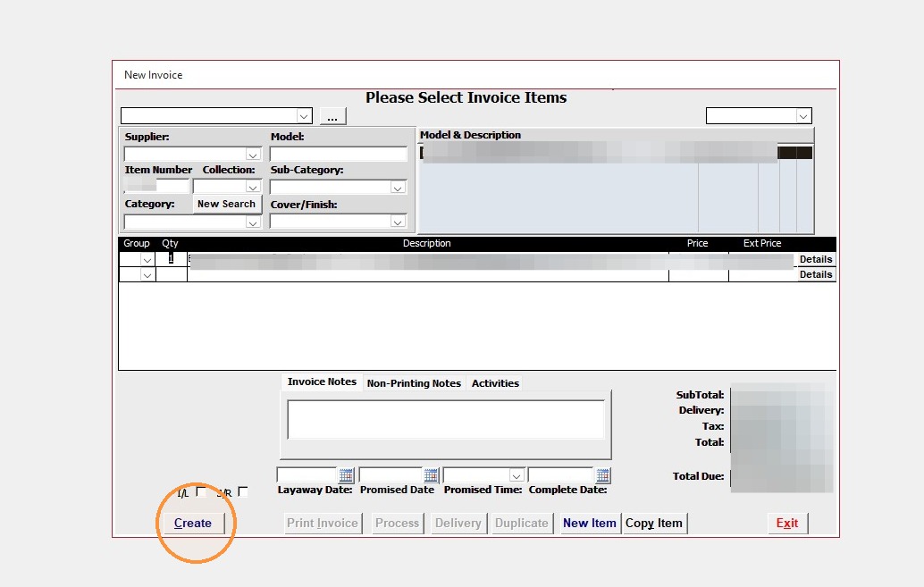Expand the Collection dropdown
Image resolution: width=924 pixels, height=587 pixels.
click(x=253, y=187)
